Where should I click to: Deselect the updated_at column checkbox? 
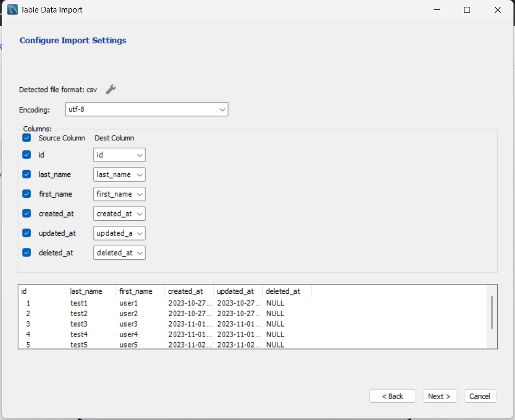pyautogui.click(x=27, y=233)
